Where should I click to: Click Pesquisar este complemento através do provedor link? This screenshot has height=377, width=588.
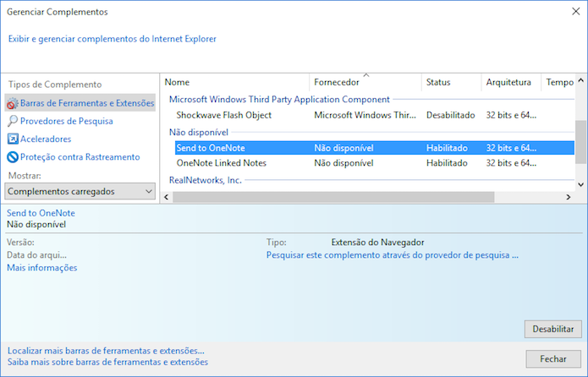393,255
